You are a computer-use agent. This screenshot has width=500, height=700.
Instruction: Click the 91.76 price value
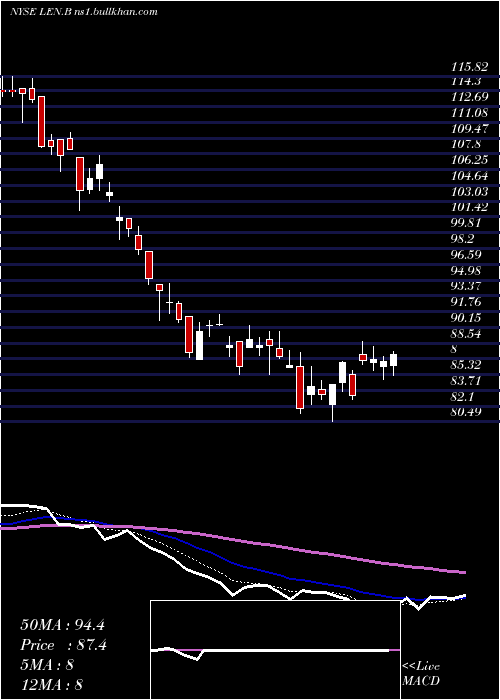pyautogui.click(x=466, y=302)
